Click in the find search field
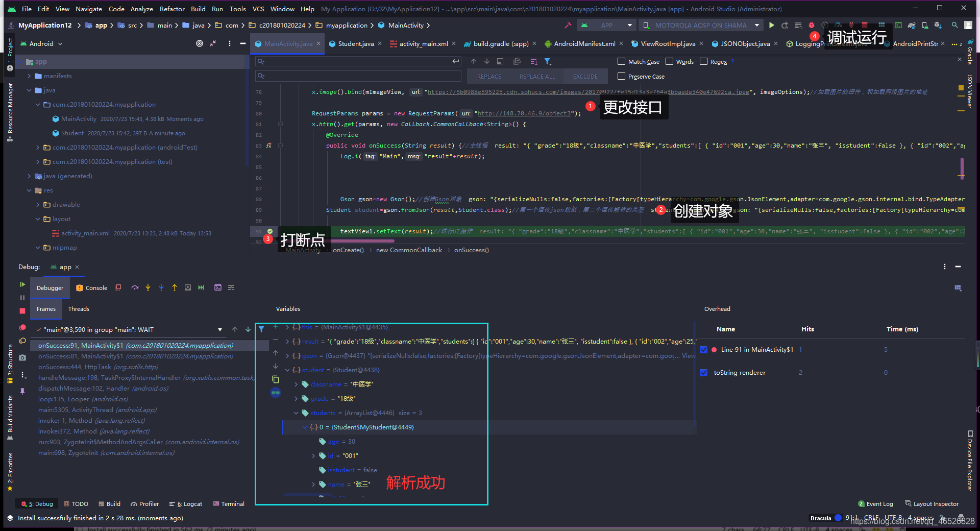 tap(357, 61)
